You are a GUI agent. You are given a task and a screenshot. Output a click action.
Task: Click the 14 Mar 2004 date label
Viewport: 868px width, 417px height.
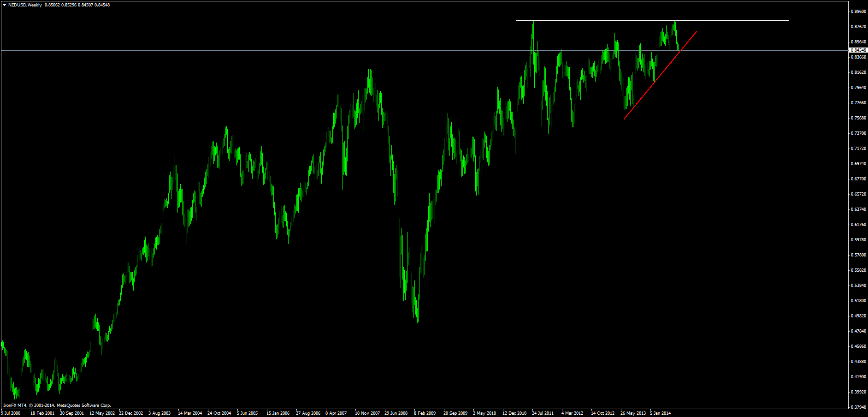click(190, 413)
